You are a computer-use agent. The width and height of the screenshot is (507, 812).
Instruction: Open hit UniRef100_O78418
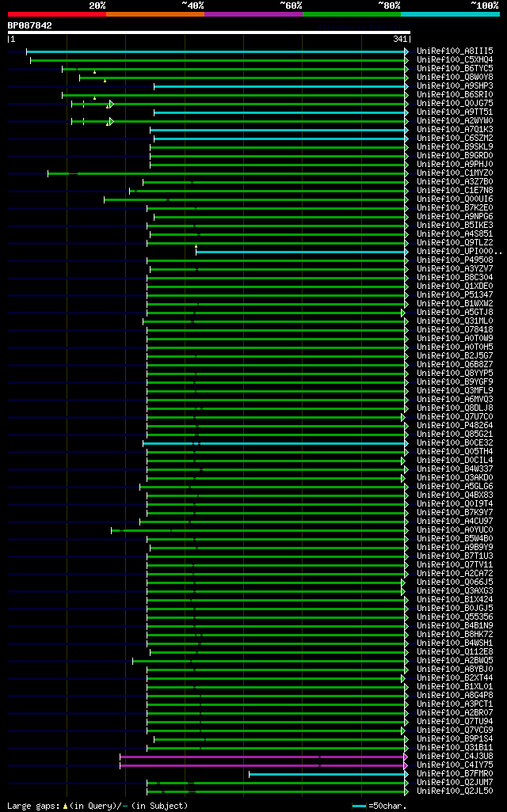point(455,330)
